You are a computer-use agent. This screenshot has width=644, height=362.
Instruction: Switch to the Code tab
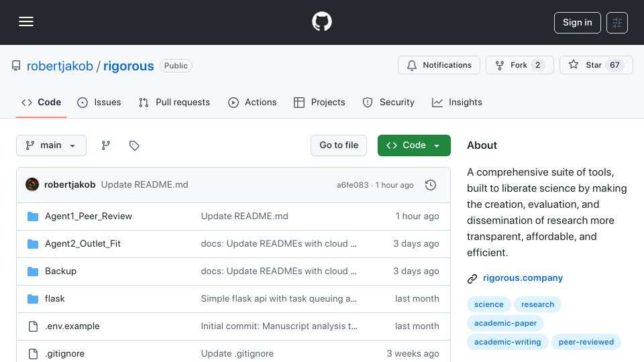pos(41,102)
